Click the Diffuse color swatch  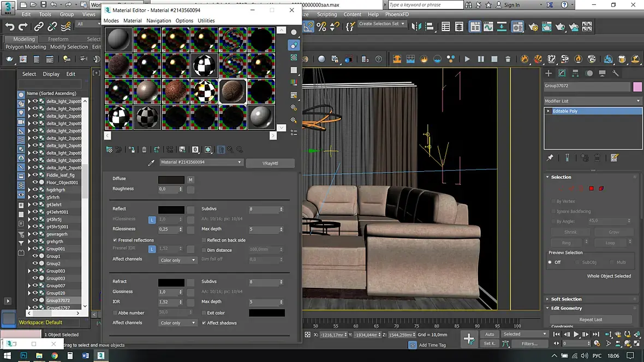pyautogui.click(x=171, y=179)
